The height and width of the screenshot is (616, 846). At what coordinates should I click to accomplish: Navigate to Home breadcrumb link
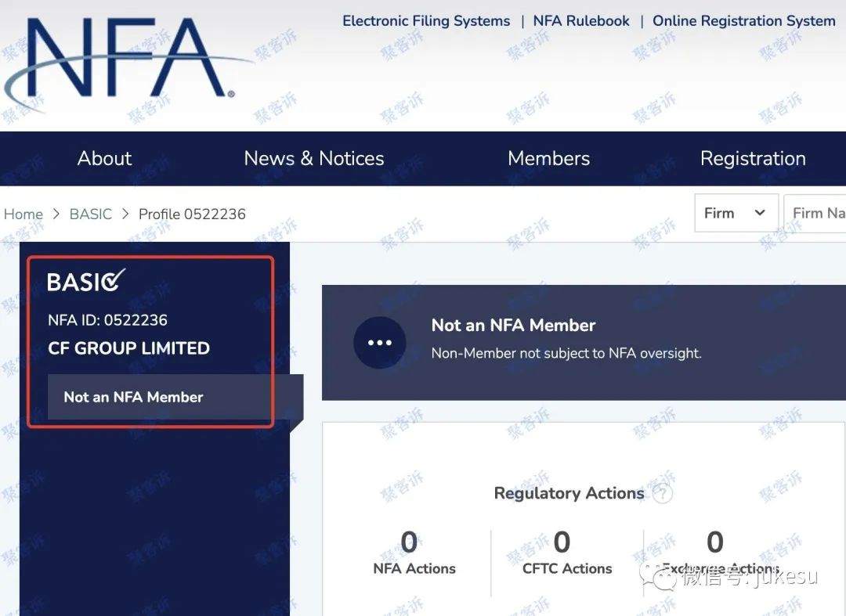pos(23,214)
